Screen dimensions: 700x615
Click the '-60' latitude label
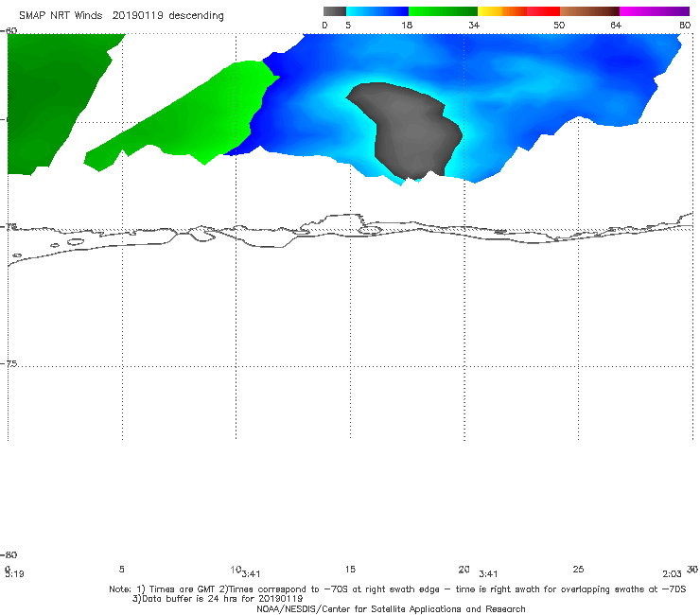pyautogui.click(x=9, y=31)
